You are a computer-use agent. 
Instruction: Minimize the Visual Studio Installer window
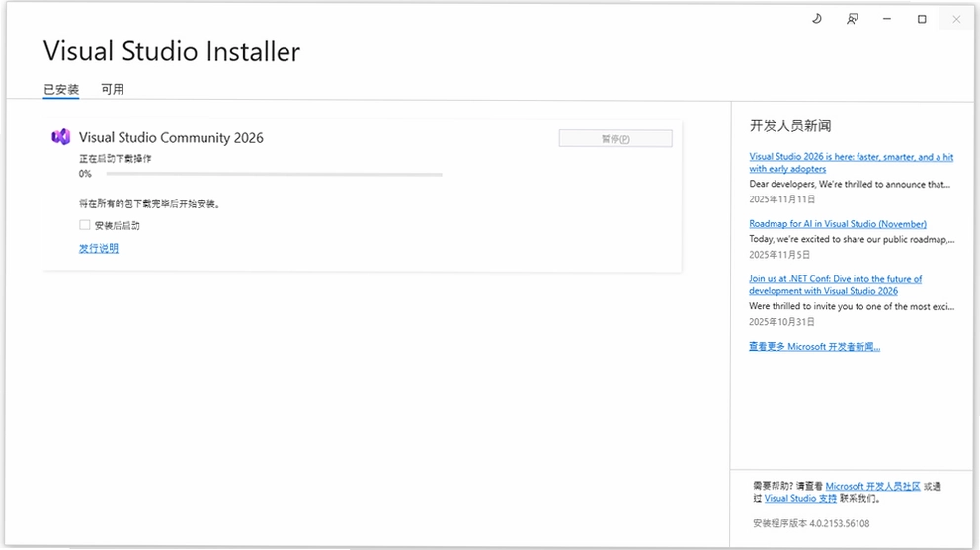tap(887, 19)
